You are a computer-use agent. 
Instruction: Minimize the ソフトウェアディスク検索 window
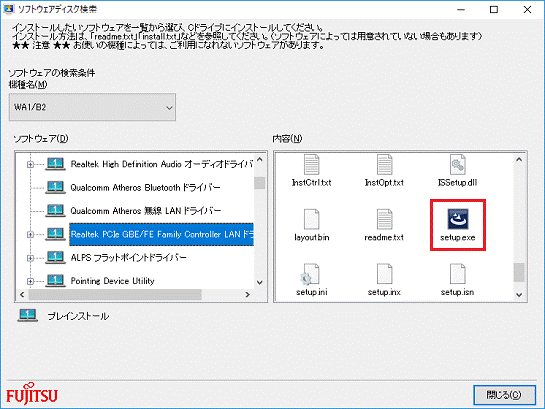pos(461,9)
